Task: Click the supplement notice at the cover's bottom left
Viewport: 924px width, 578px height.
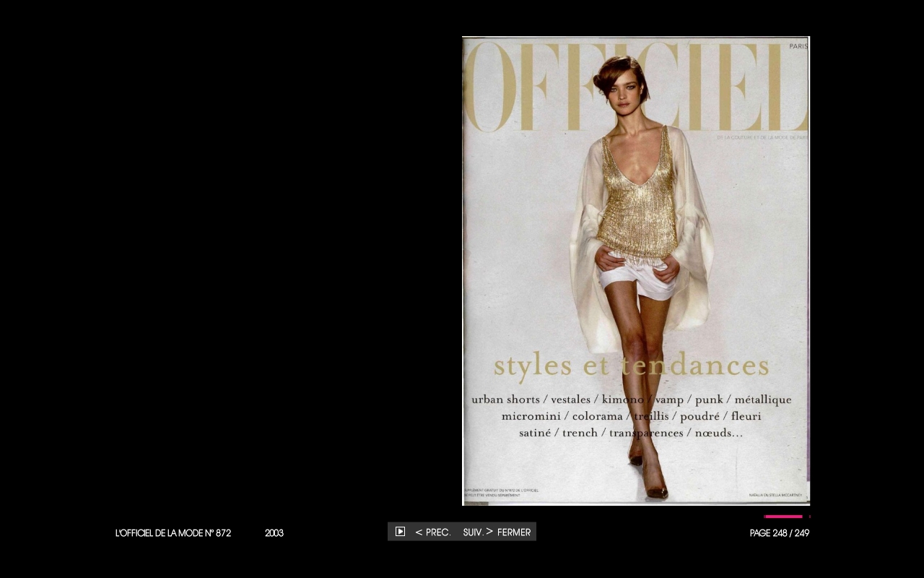Action: [x=502, y=492]
